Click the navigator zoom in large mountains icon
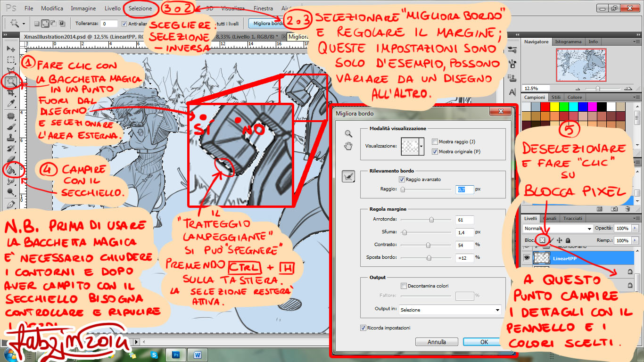The image size is (644, 362). pyautogui.click(x=627, y=88)
